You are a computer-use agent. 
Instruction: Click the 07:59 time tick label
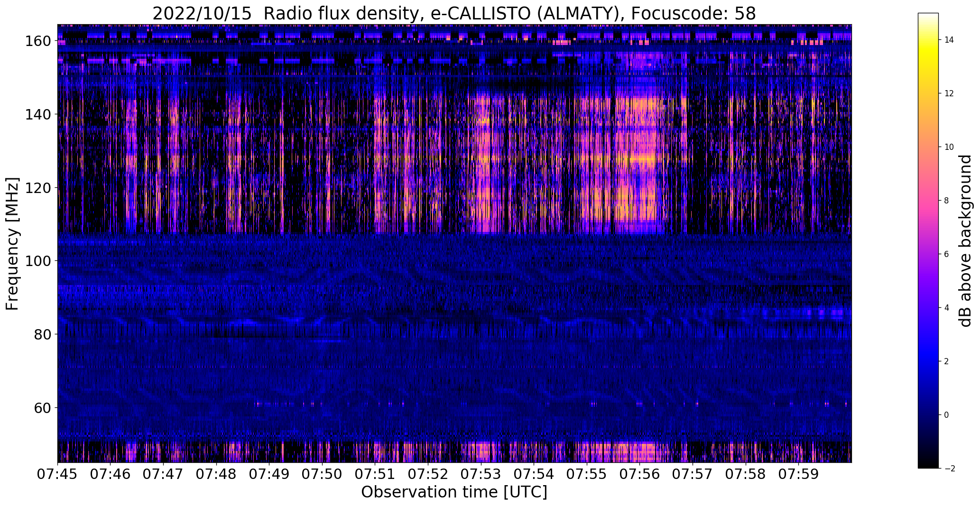coord(799,474)
